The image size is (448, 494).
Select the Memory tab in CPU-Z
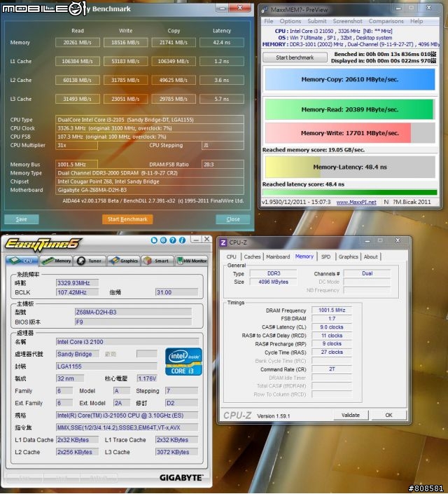304,256
